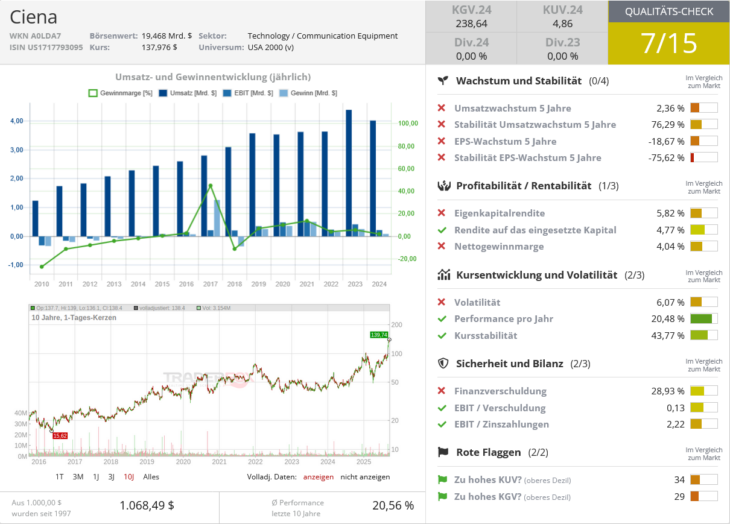
Task: Click the green check beside Kursstabilität
Action: pos(442,336)
